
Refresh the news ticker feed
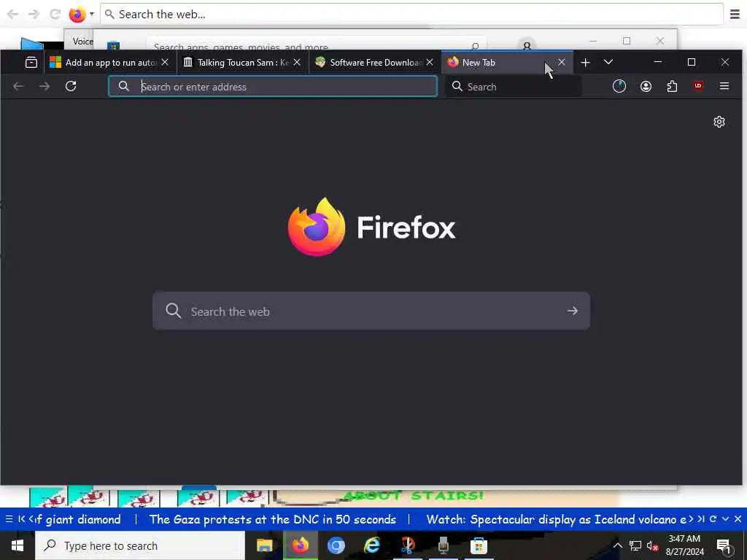pos(713,519)
